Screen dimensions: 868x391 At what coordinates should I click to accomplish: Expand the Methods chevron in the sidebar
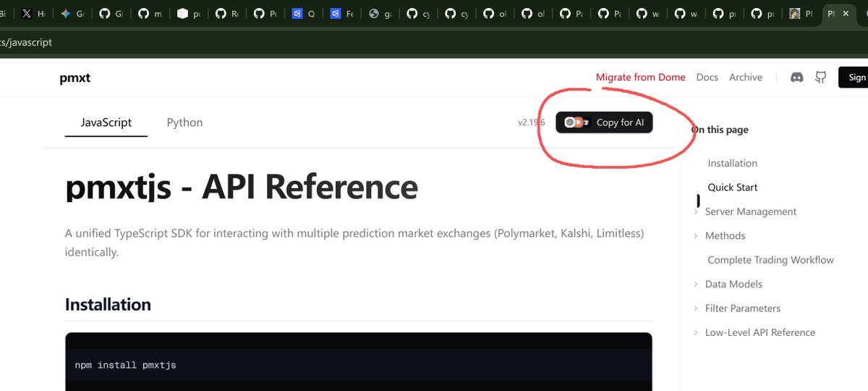[696, 236]
